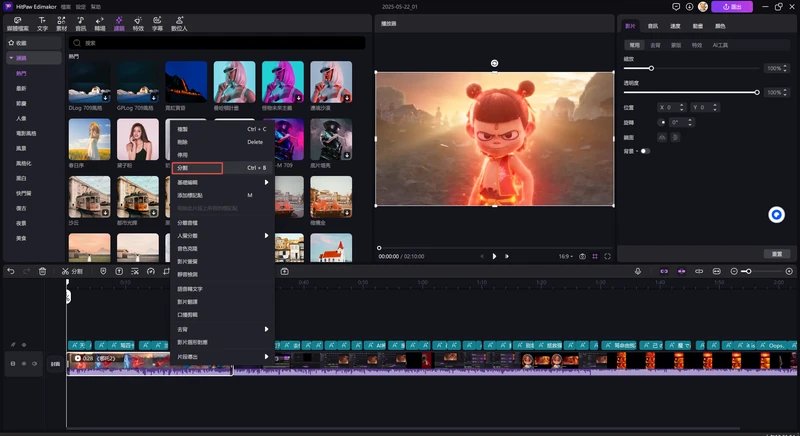This screenshot has width=800, height=436.
Task: Switch to the 顏色 color tab
Action: tap(720, 26)
